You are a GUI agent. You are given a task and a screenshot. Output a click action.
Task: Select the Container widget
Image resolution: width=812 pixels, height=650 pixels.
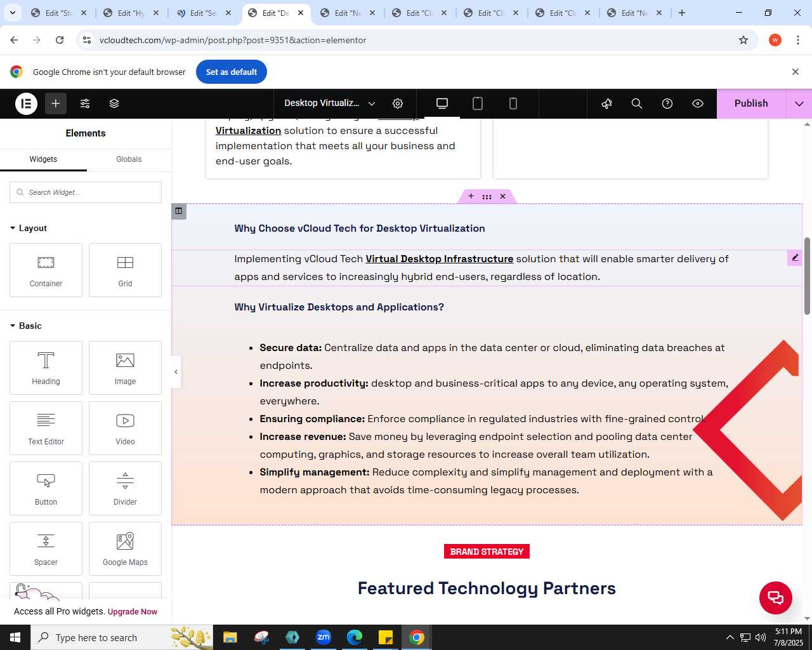coord(46,270)
